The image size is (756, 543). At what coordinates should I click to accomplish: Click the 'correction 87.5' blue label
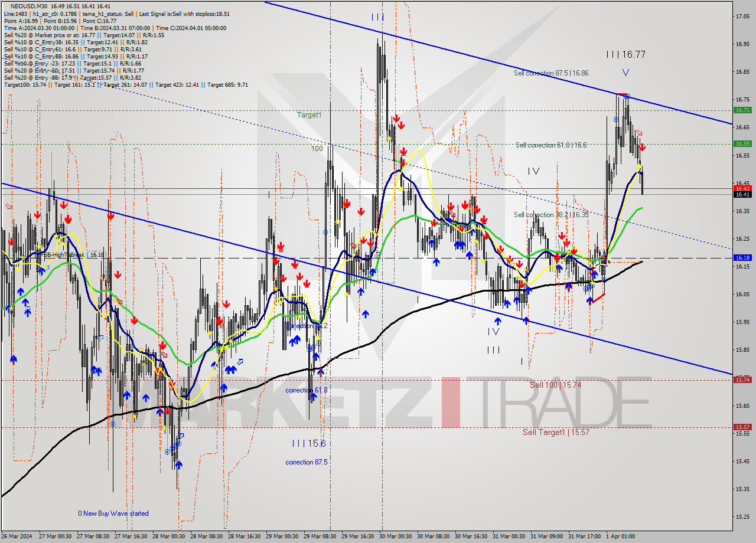[306, 462]
